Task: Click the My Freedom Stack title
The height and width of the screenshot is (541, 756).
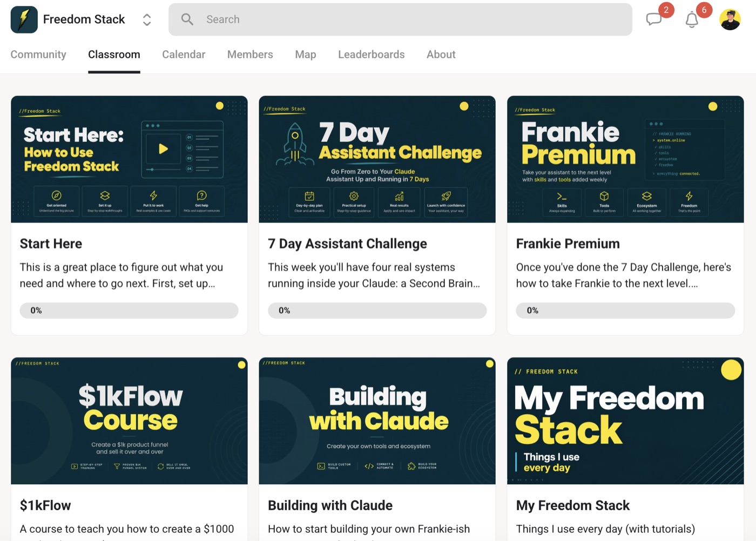Action: pyautogui.click(x=573, y=505)
